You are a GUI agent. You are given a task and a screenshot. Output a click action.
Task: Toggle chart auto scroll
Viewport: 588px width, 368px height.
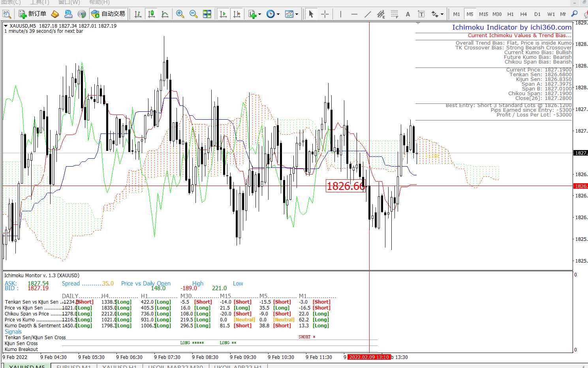click(223, 14)
